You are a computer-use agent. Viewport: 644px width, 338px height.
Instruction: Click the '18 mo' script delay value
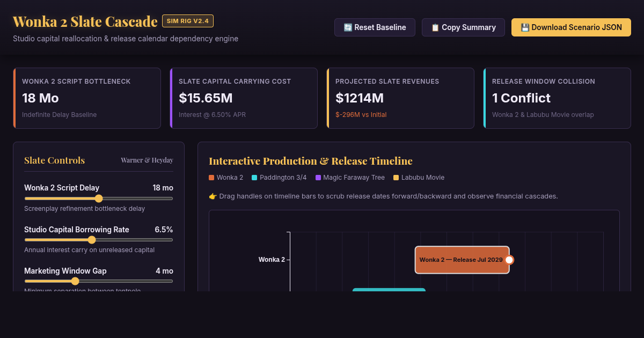click(x=163, y=188)
